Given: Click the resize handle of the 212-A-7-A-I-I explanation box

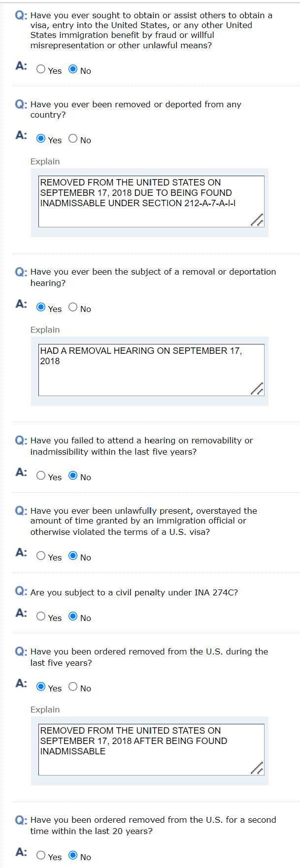Looking at the screenshot, I should tap(258, 220).
